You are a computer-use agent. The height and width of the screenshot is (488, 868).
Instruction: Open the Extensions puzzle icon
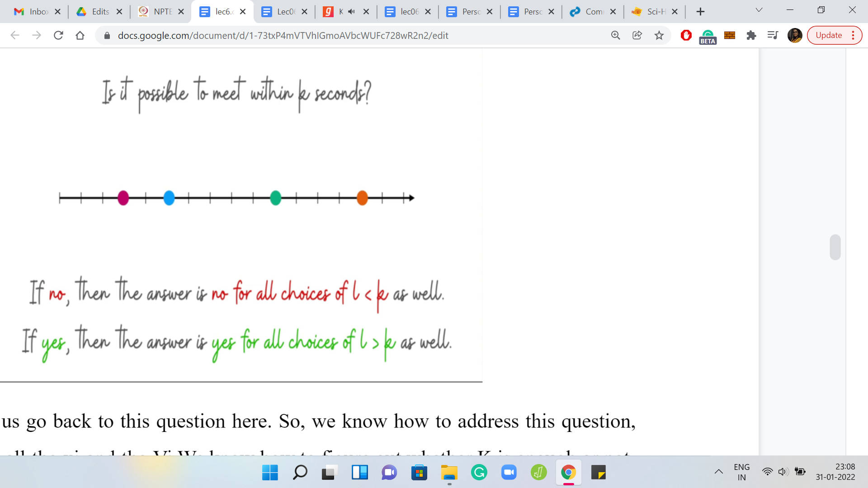point(751,35)
